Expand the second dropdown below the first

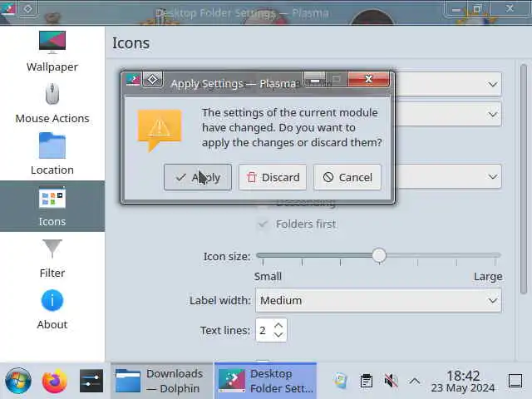click(493, 114)
